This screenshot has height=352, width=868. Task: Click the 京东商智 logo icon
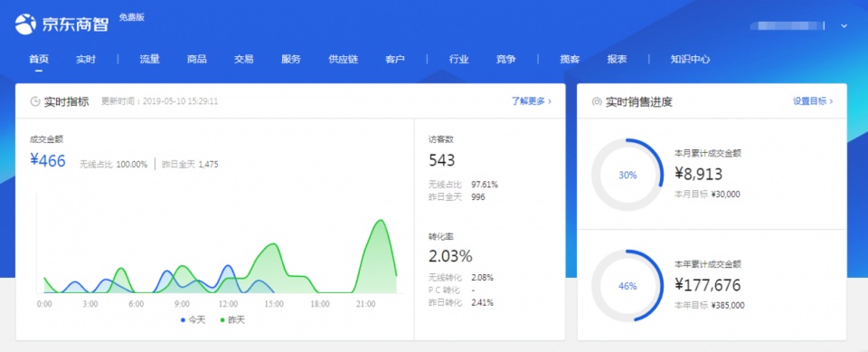point(25,24)
